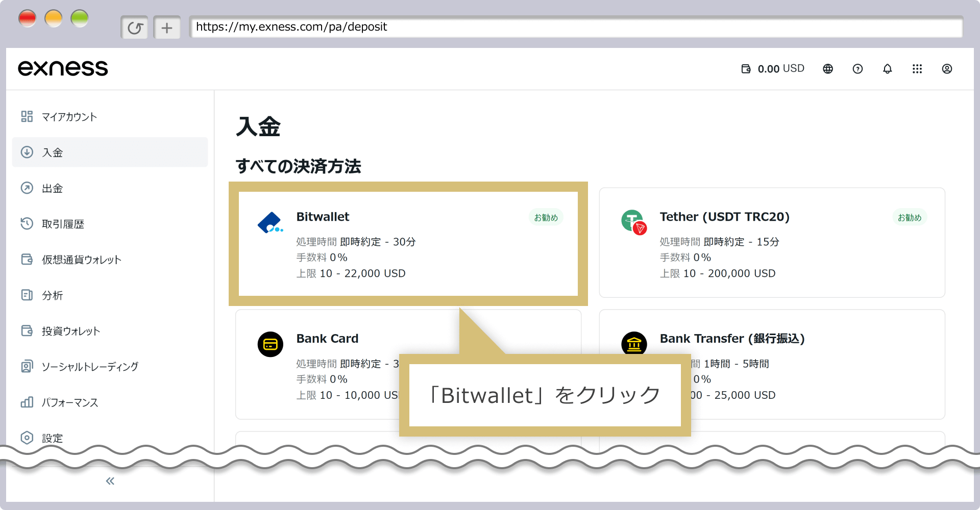Click Tether 即時約定 - 15分 text
The height and width of the screenshot is (510, 980).
(741, 242)
